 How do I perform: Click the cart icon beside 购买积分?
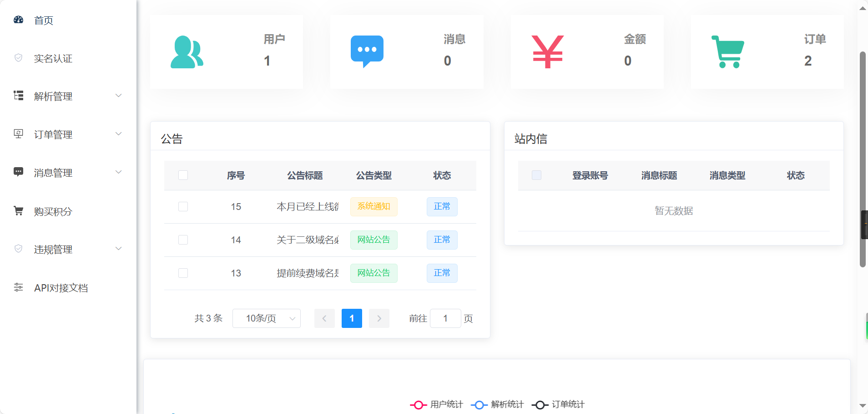point(18,211)
